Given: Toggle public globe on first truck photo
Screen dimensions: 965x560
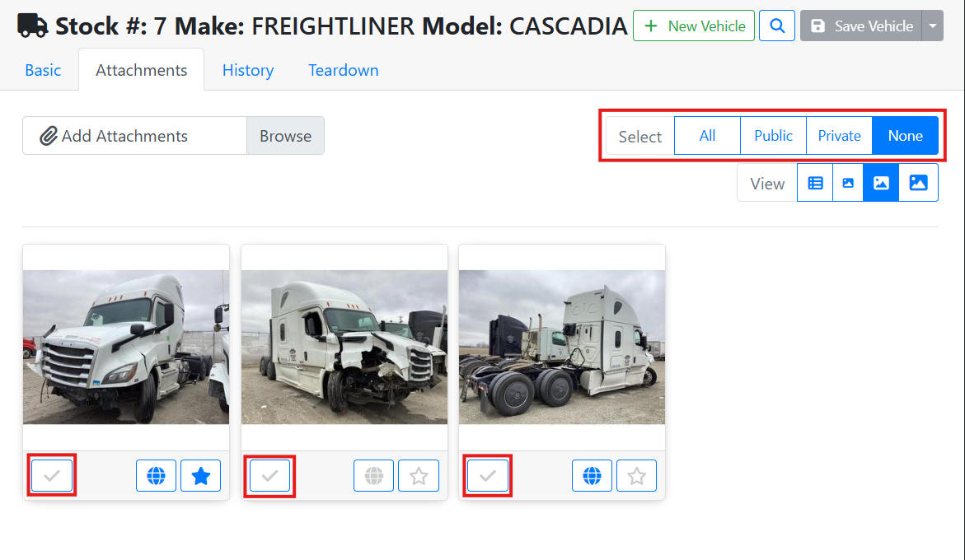Looking at the screenshot, I should coord(157,476).
